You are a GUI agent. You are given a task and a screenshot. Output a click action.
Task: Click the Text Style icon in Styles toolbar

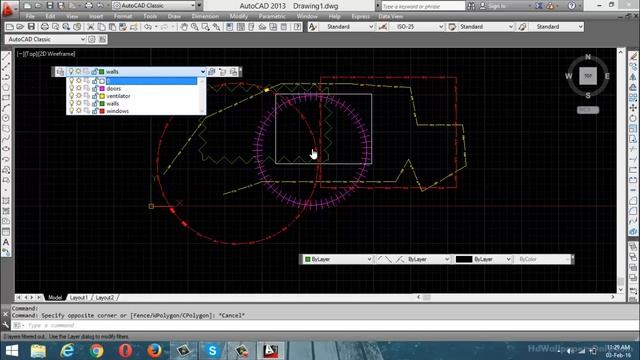[x=313, y=27]
